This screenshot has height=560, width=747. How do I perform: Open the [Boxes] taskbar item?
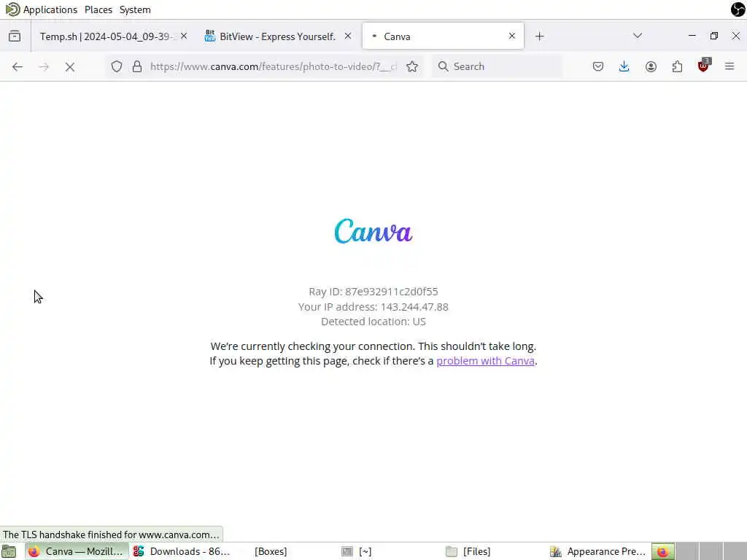coord(270,551)
